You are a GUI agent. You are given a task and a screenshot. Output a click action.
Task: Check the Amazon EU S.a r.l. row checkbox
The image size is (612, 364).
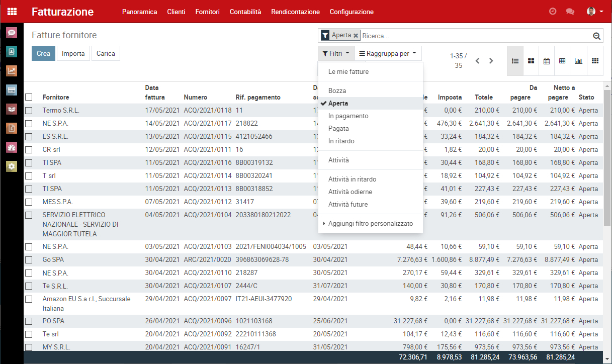click(29, 299)
